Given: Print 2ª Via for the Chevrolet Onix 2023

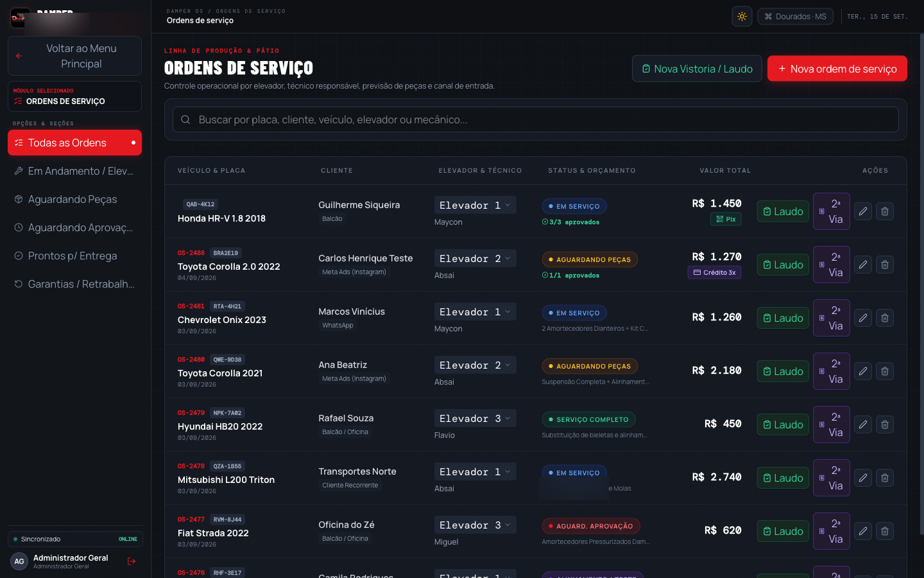Looking at the screenshot, I should (x=831, y=318).
